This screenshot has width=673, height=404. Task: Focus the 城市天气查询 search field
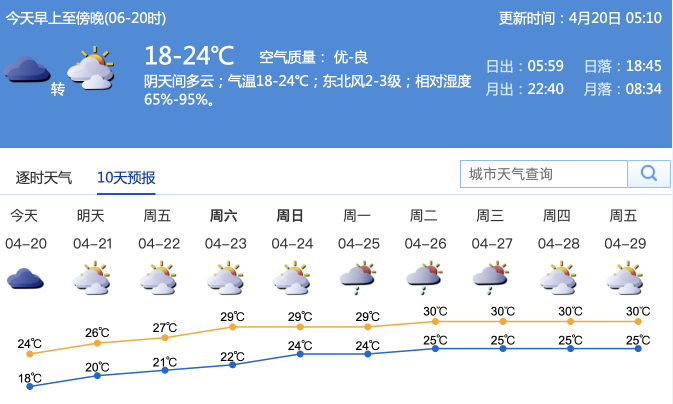(544, 174)
